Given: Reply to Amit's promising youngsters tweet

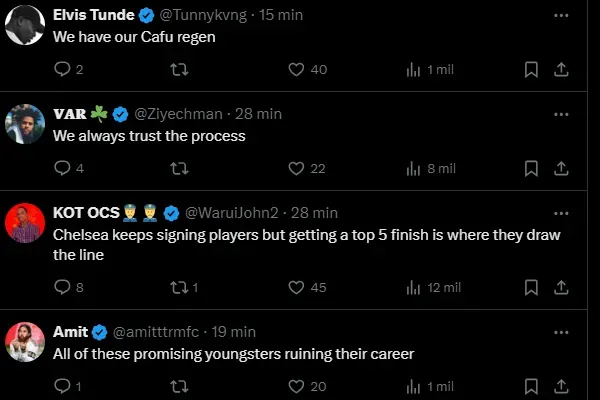Looking at the screenshot, I should 62,386.
